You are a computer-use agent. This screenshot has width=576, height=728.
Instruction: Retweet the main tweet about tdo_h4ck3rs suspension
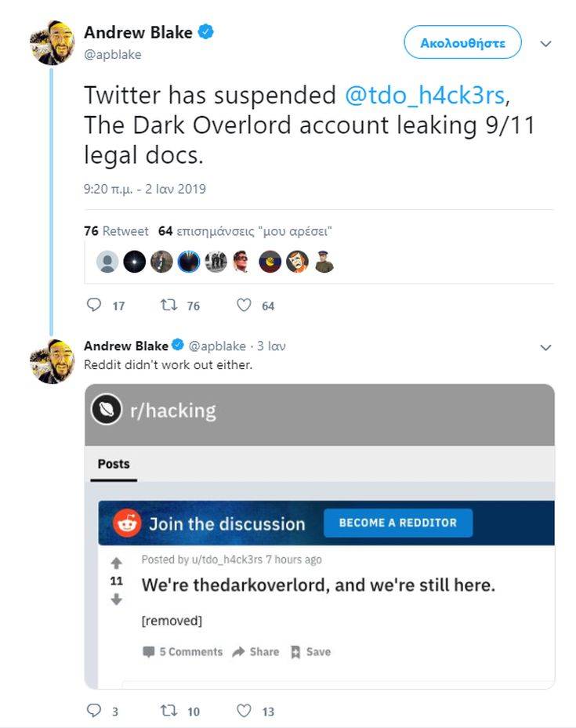click(168, 305)
